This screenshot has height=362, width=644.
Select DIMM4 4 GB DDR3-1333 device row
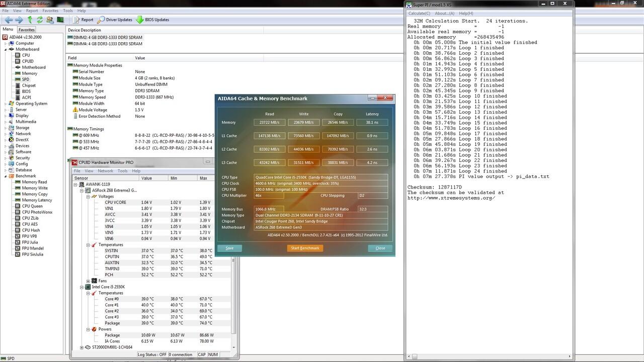click(x=105, y=44)
